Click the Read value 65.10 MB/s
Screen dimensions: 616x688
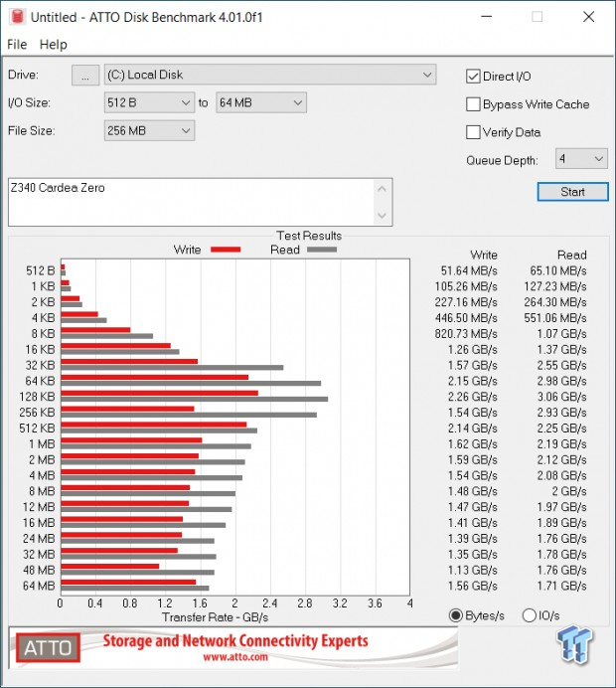(x=558, y=270)
